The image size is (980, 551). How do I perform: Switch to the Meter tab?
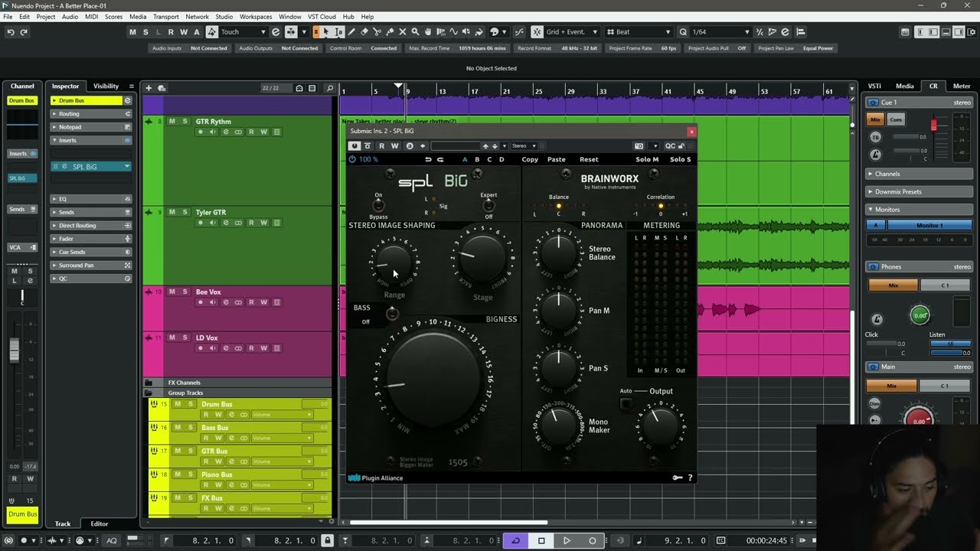coord(962,86)
